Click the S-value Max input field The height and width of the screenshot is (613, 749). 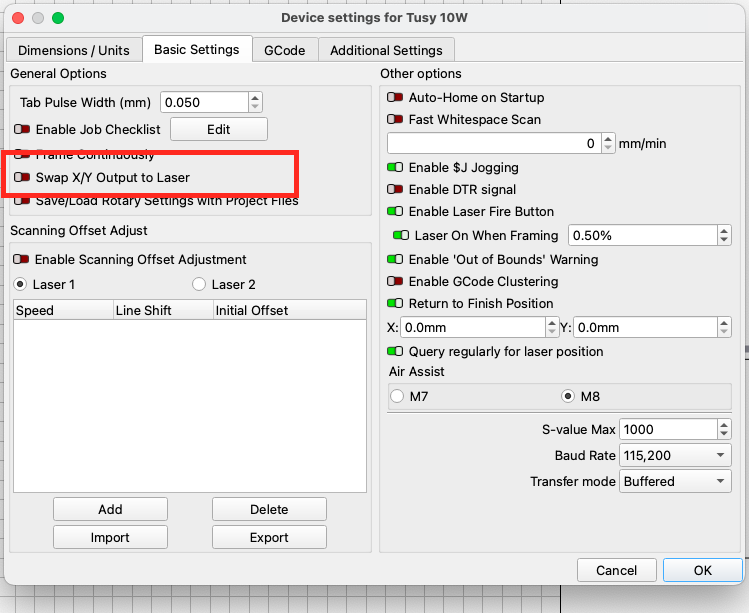click(x=668, y=429)
